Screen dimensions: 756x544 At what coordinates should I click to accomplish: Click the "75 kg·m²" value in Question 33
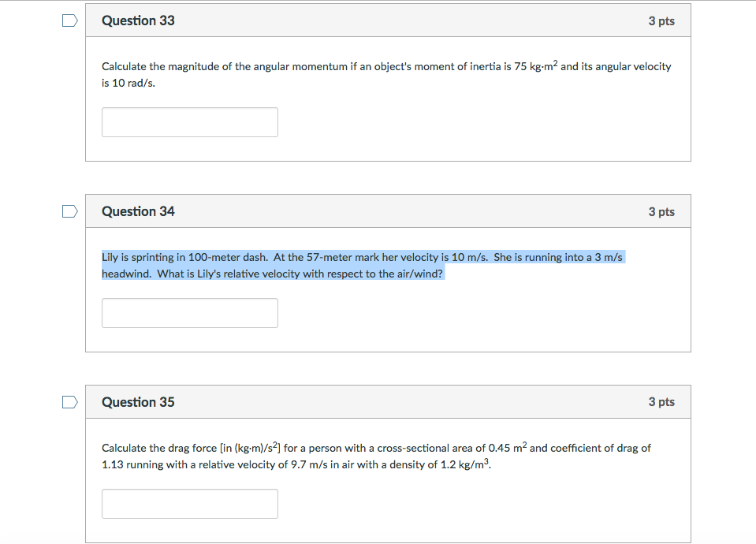click(535, 67)
